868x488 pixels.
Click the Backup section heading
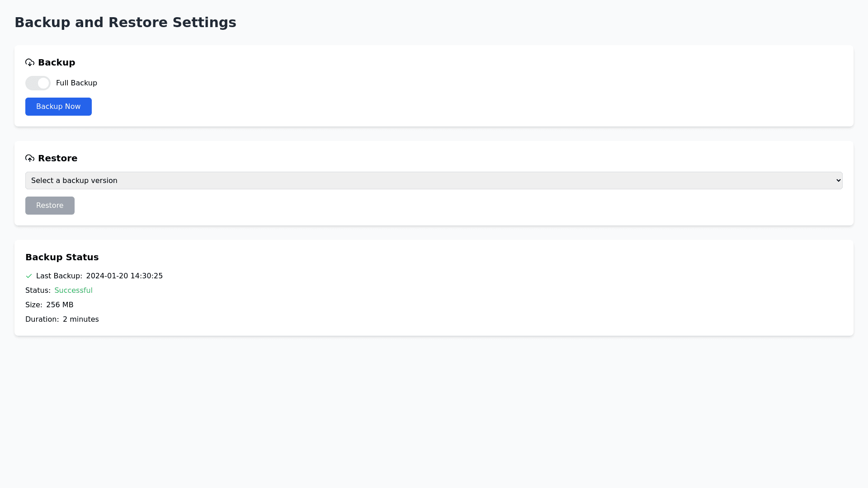(57, 62)
